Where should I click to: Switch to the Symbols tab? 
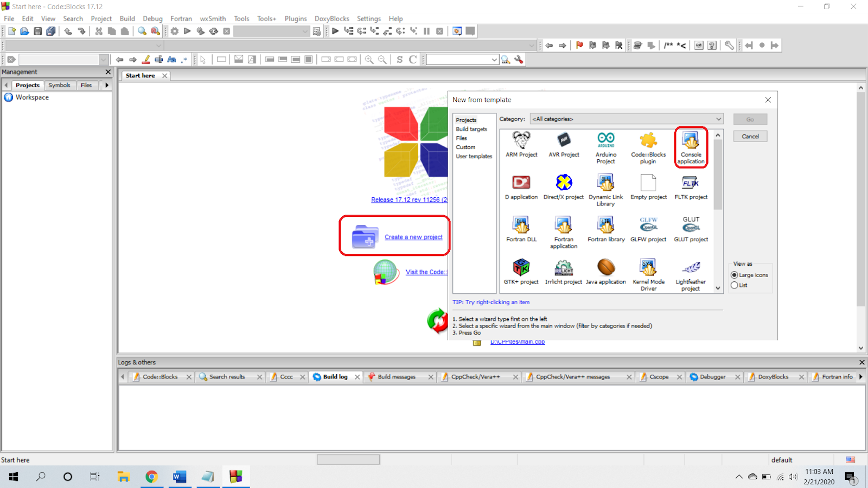[x=59, y=85]
